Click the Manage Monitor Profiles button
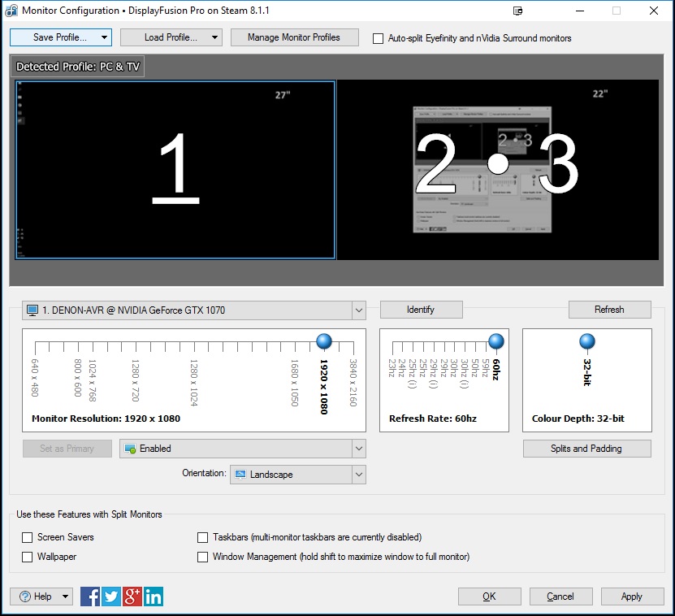Viewport: 675px width, 616px height. (293, 37)
